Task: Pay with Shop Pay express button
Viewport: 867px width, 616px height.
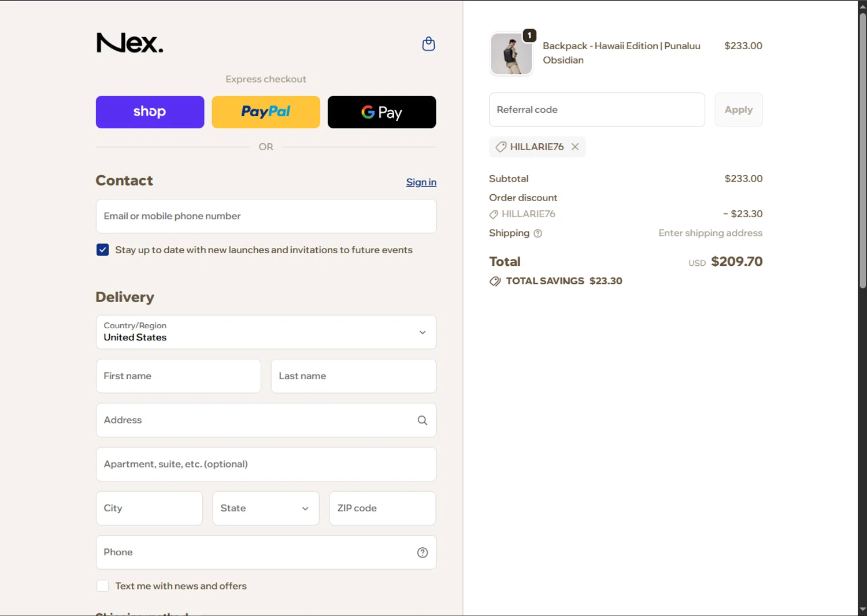Action: 150,112
